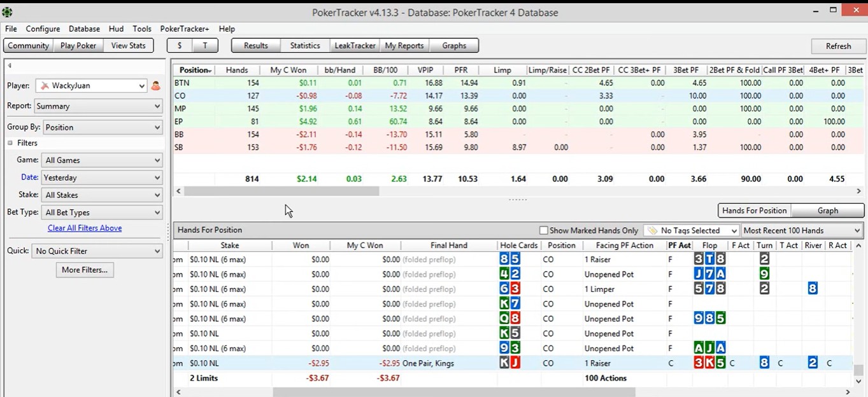Click the stats table horizontal scrollbar
Viewport: 868px width, 397px height.
281,191
